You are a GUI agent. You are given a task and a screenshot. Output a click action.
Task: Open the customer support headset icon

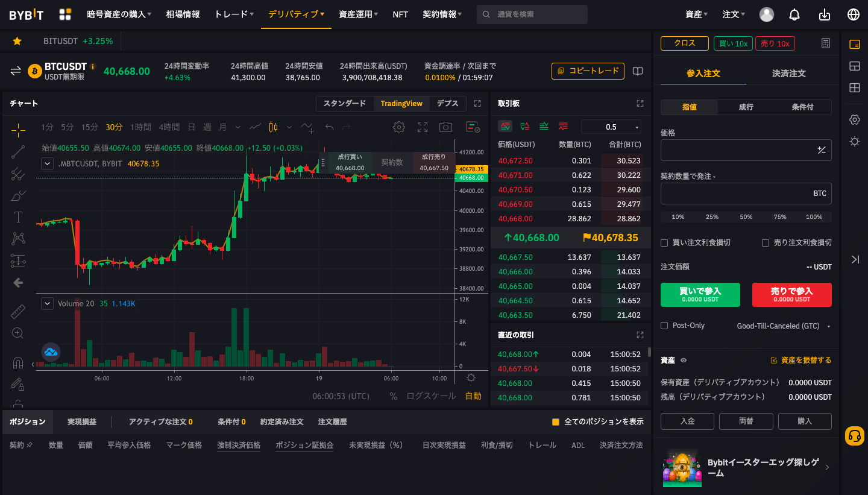854,435
